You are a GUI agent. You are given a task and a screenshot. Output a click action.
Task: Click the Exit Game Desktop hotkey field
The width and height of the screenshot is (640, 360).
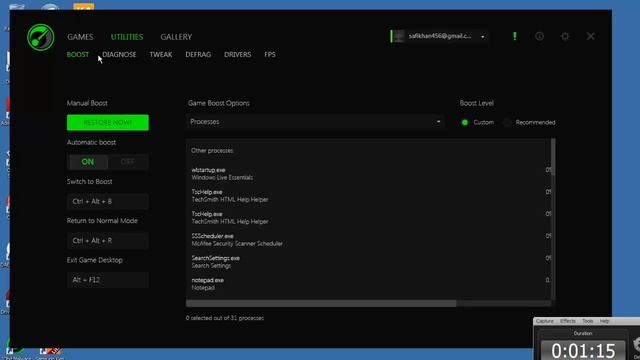coord(108,280)
